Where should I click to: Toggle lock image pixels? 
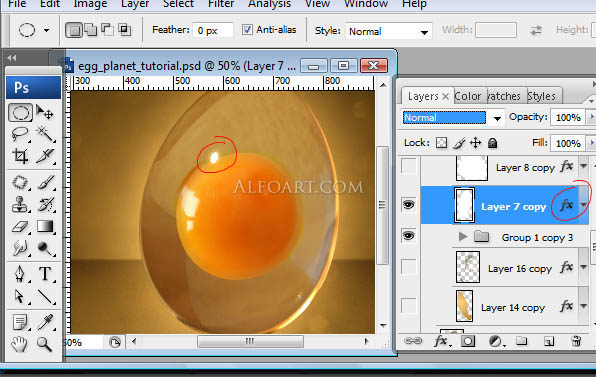point(459,143)
